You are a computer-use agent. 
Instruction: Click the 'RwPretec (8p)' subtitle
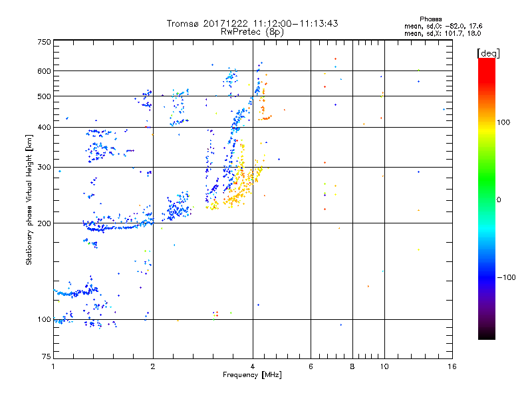coord(252,32)
